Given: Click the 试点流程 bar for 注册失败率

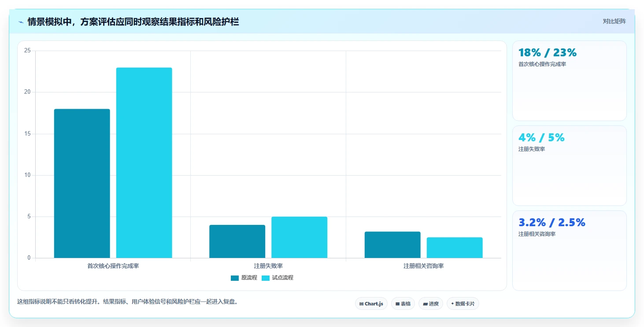Looking at the screenshot, I should pyautogui.click(x=299, y=237).
